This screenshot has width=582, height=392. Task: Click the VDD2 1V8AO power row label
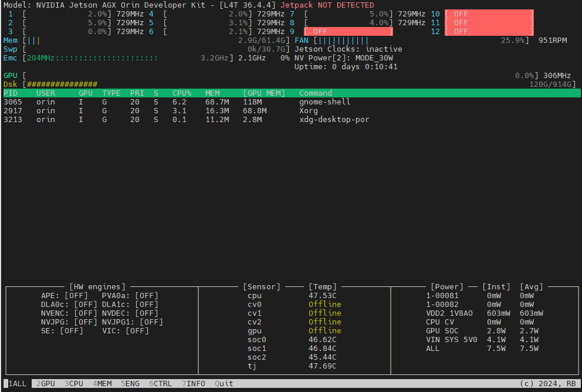[x=449, y=313]
